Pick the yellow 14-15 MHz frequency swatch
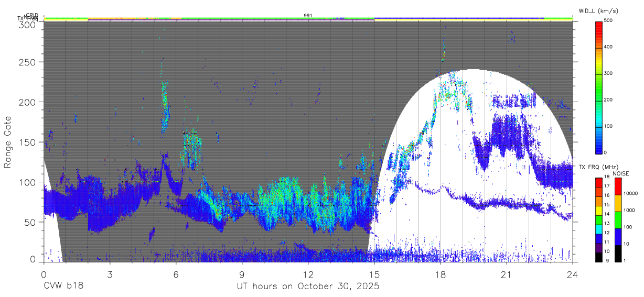 599,211
